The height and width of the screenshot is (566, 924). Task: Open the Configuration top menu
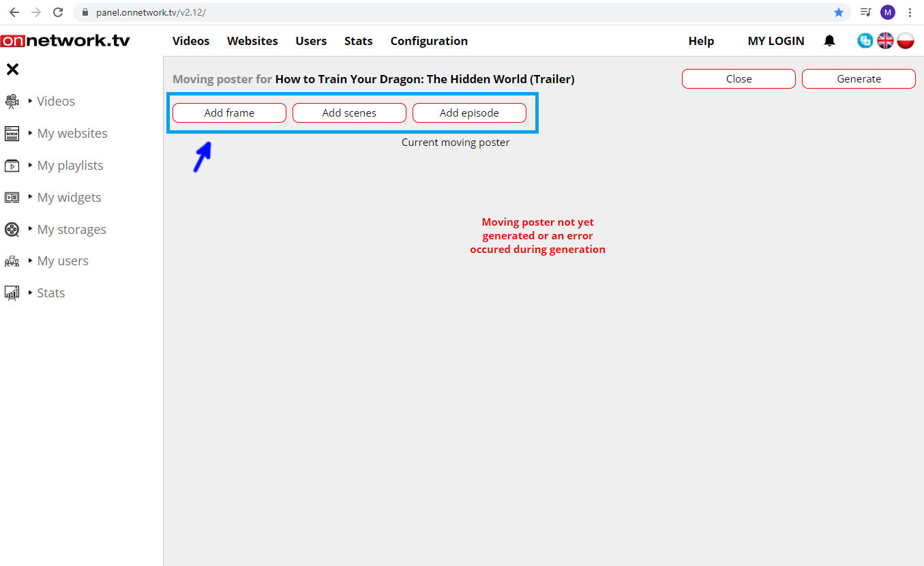coord(429,41)
